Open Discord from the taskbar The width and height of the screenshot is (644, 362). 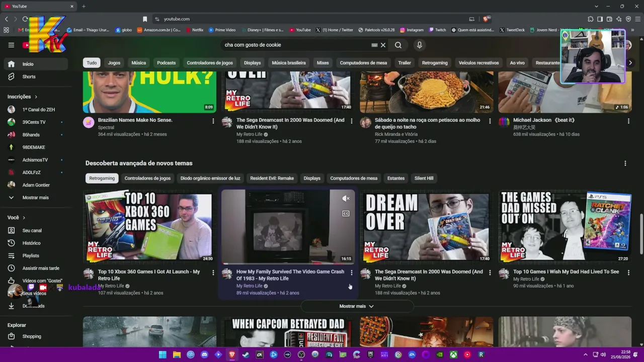point(204,354)
